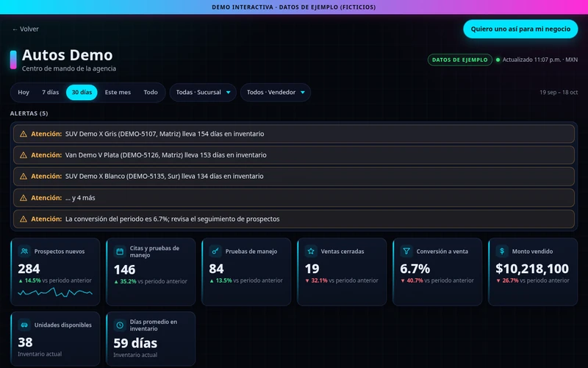
Task: Open the SUV Demo X Blanco alert row
Action: pos(293,176)
